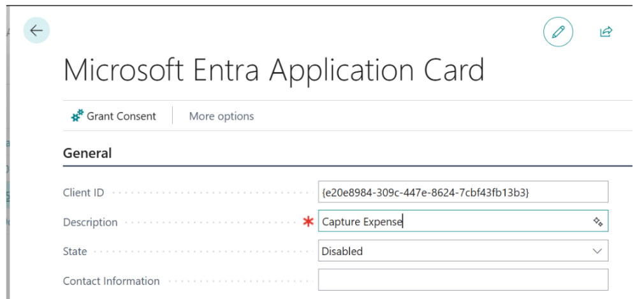The height and width of the screenshot is (299, 644).
Task: Click the pencil edit mode icon
Action: (x=558, y=32)
